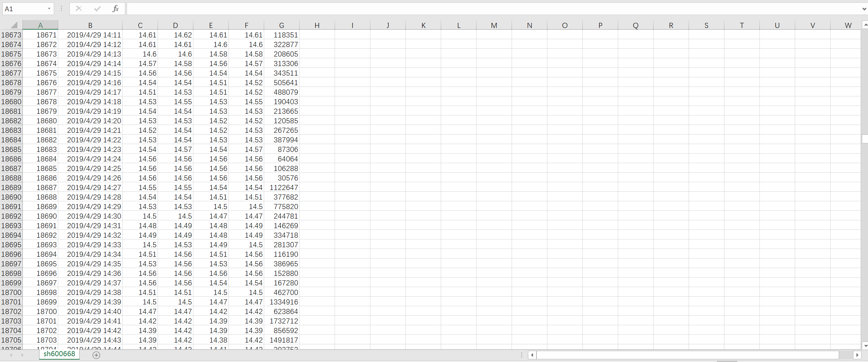Click cell with value 462700
This screenshot has height=362, width=868.
pos(282,292)
